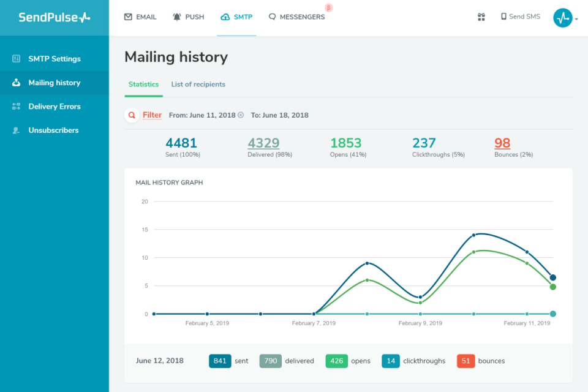Click the green 426 opens swatch

(x=336, y=361)
